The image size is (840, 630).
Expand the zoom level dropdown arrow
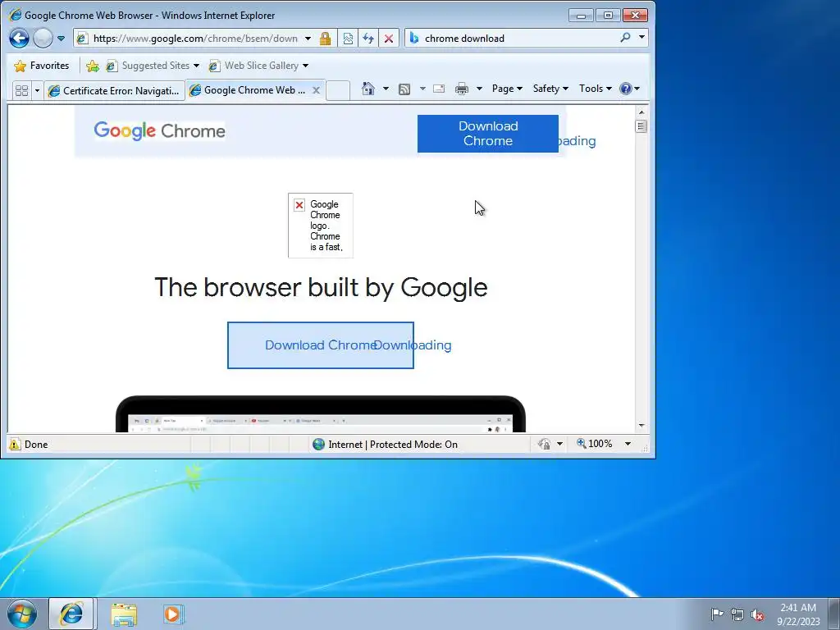pos(628,444)
